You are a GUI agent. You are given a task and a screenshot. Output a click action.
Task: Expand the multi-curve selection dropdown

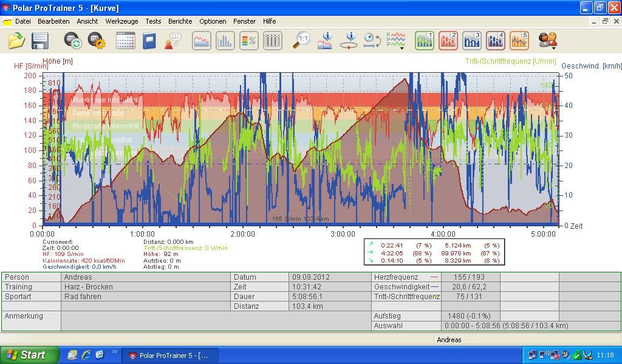pyautogui.click(x=396, y=41)
